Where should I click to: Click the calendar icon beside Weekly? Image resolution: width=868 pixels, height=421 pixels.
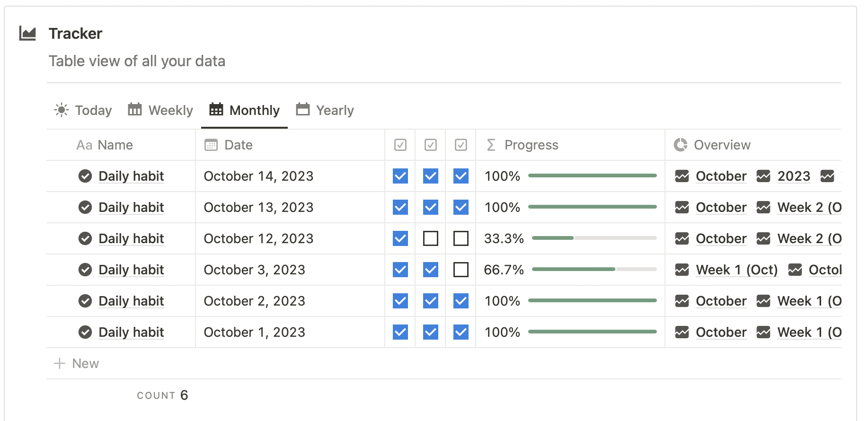click(x=135, y=110)
